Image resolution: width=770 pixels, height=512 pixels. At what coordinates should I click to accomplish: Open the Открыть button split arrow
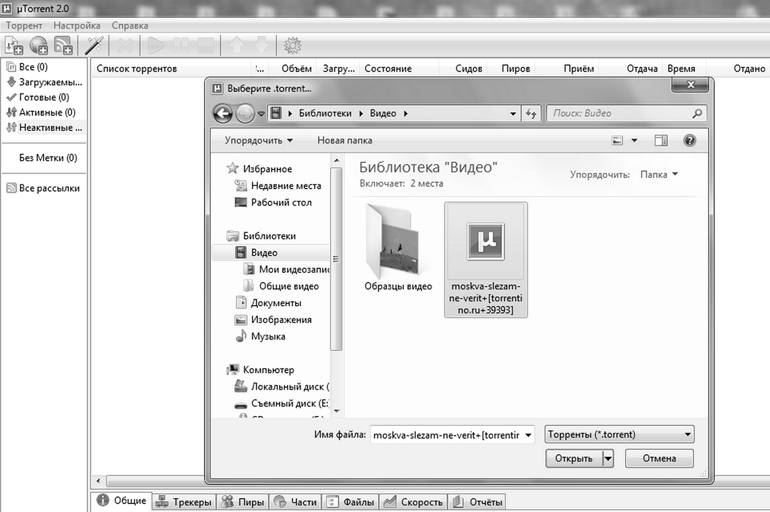[608, 458]
